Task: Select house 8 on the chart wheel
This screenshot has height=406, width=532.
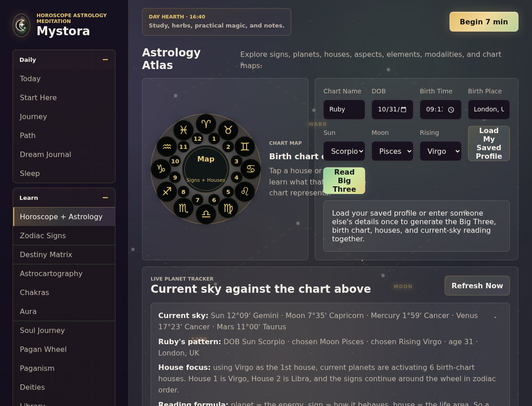Action: click(x=183, y=192)
